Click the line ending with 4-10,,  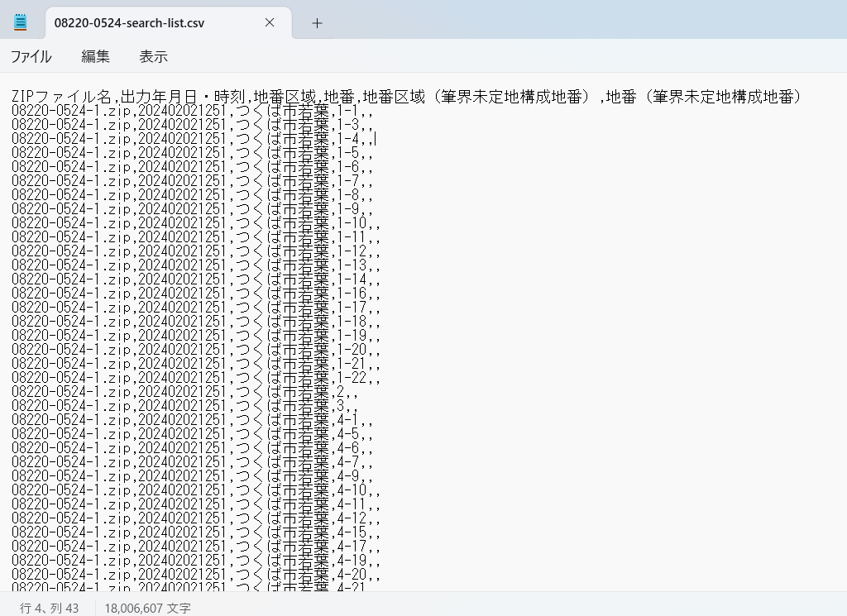(196, 489)
